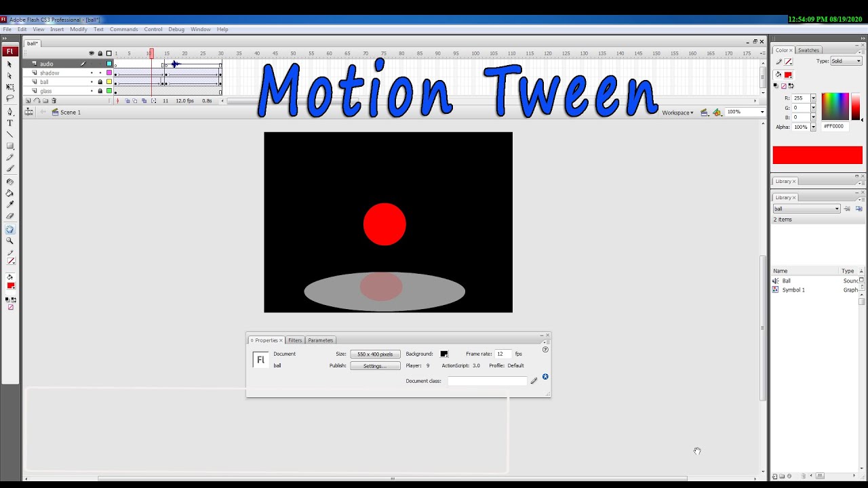Select the Free Transform tool

pos(9,87)
